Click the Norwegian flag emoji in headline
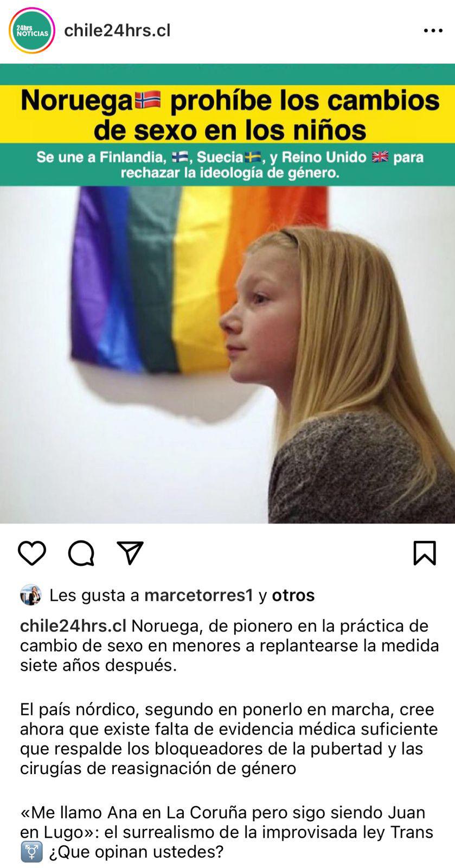The width and height of the screenshot is (455, 868). point(148,100)
